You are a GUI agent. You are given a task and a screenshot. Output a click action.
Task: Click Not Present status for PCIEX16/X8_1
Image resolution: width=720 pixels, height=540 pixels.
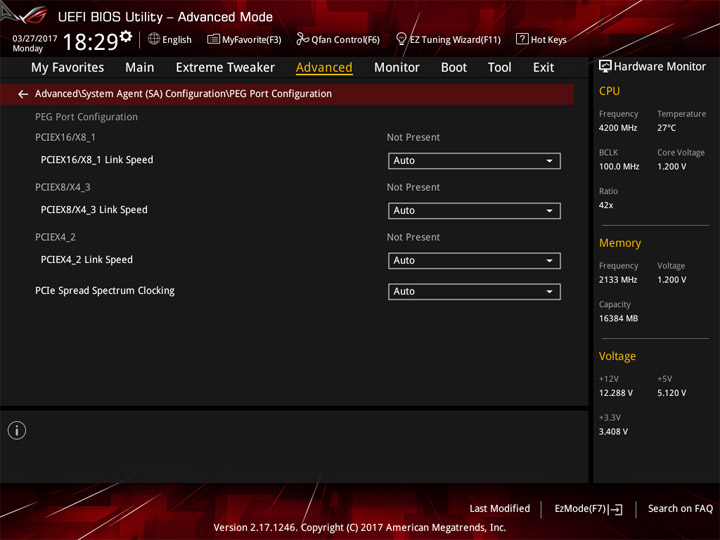[413, 137]
